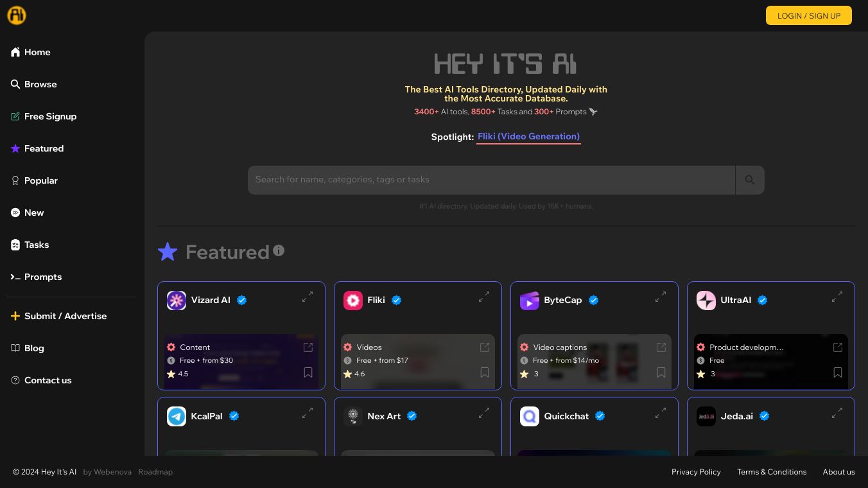Expand the Quickchat card

[x=661, y=413]
